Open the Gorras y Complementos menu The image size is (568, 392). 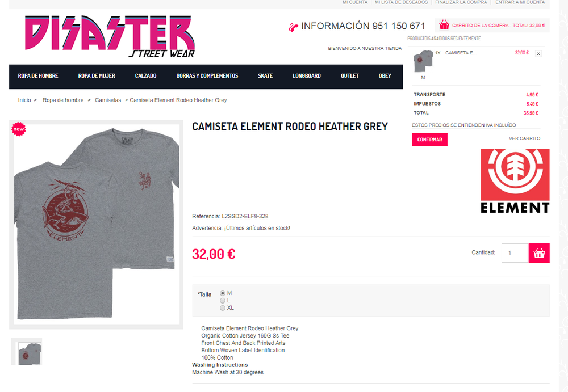tap(207, 76)
